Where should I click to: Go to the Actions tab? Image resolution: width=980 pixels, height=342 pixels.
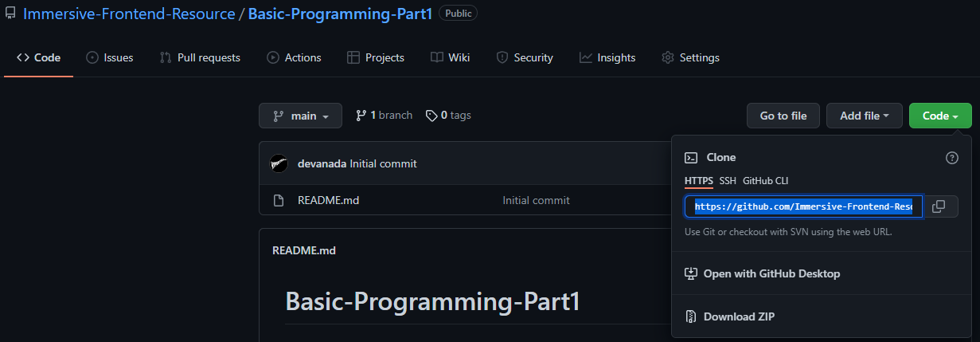point(294,57)
